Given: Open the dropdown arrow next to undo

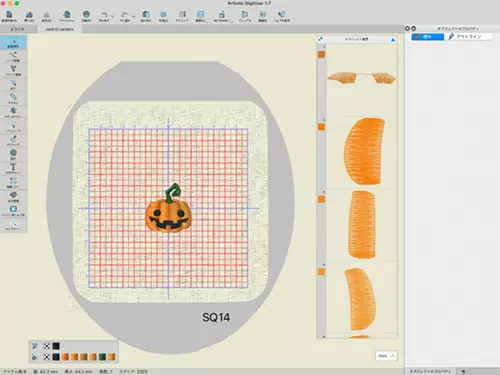Looking at the screenshot, I should click(x=113, y=16).
